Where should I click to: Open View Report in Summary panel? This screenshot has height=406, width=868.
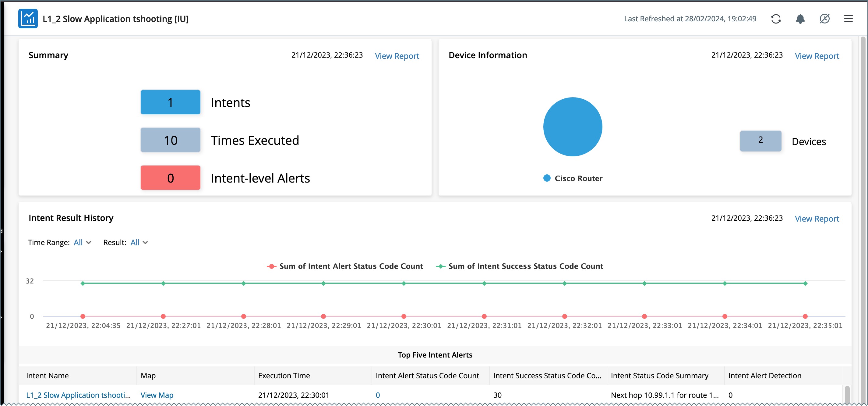397,56
